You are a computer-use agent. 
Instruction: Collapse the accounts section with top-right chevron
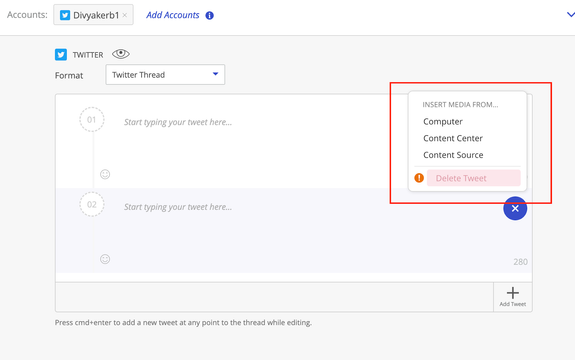[571, 15]
